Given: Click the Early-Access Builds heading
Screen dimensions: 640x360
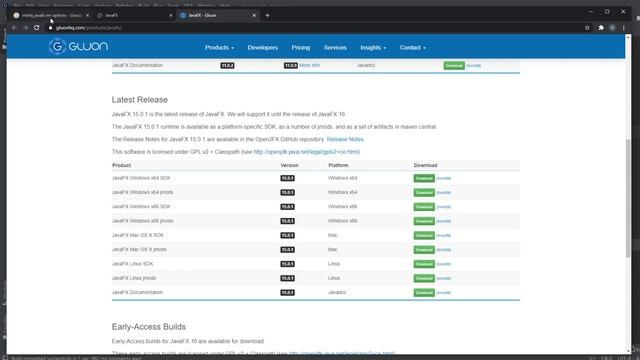Looking at the screenshot, I should pos(149,327).
